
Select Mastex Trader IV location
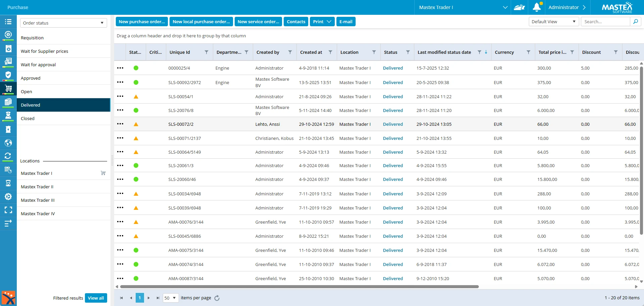pyautogui.click(x=63, y=214)
